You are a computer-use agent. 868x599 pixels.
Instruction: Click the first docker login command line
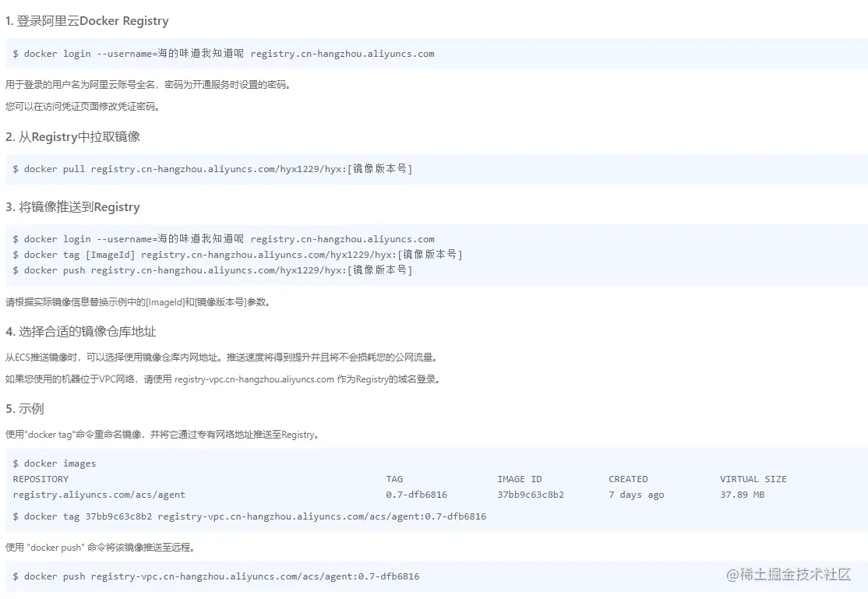click(224, 54)
